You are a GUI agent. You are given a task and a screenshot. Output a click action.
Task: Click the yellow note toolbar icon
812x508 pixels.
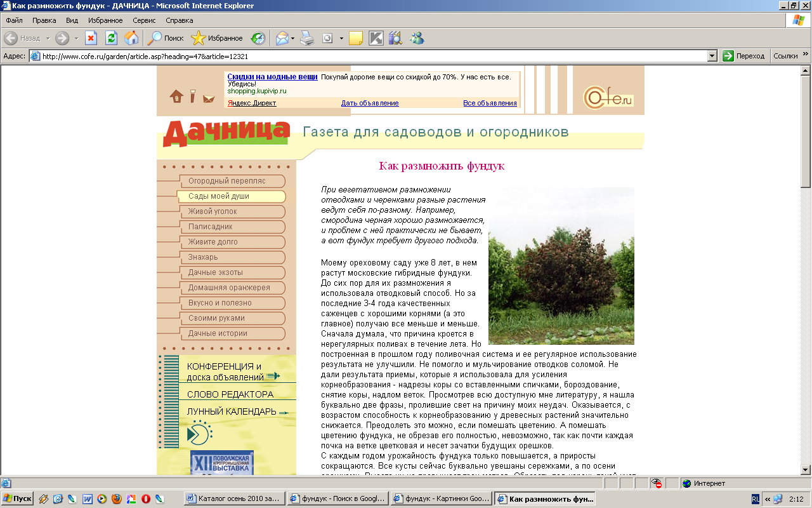click(355, 38)
